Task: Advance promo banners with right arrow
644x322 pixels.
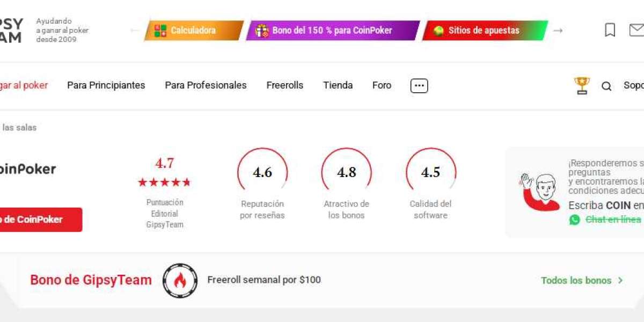Action: (558, 31)
